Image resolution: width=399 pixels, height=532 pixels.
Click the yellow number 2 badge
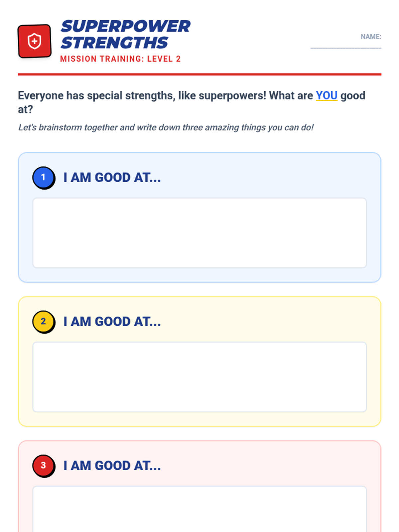tap(43, 322)
